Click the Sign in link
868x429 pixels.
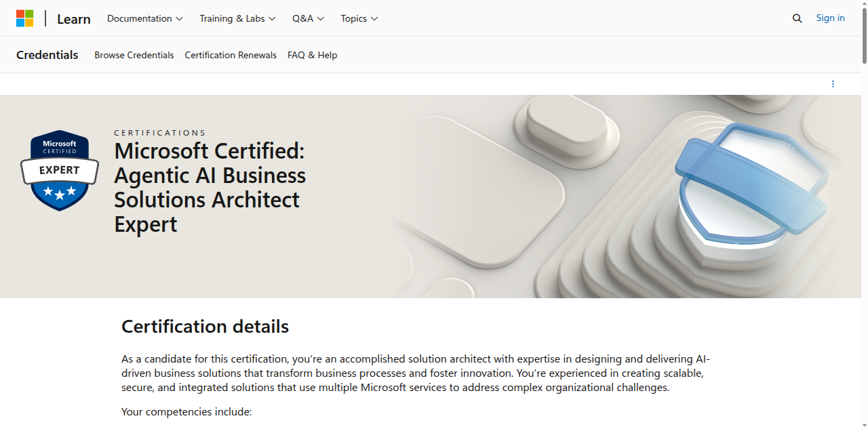pos(830,18)
